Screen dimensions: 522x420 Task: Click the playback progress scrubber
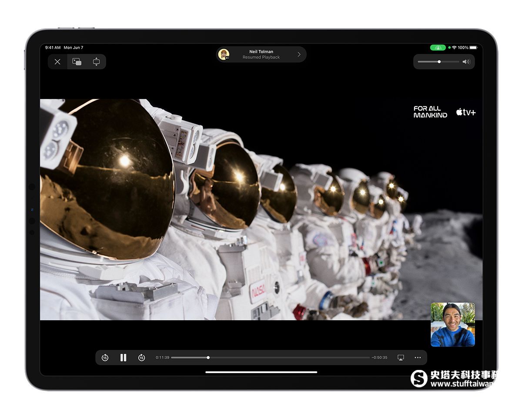pyautogui.click(x=270, y=358)
